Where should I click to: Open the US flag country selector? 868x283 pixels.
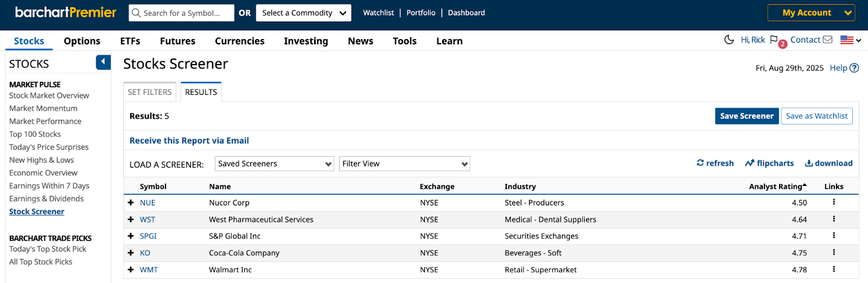point(851,40)
